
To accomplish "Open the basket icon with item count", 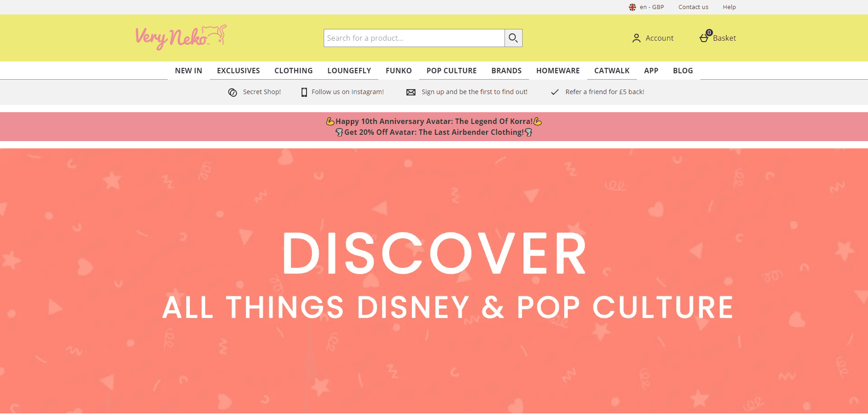I will point(705,36).
